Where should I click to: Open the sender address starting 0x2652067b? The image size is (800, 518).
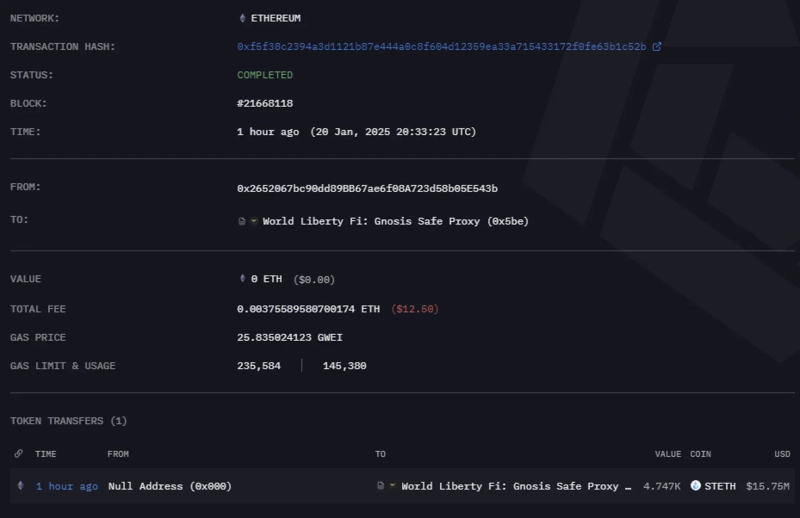tap(367, 188)
